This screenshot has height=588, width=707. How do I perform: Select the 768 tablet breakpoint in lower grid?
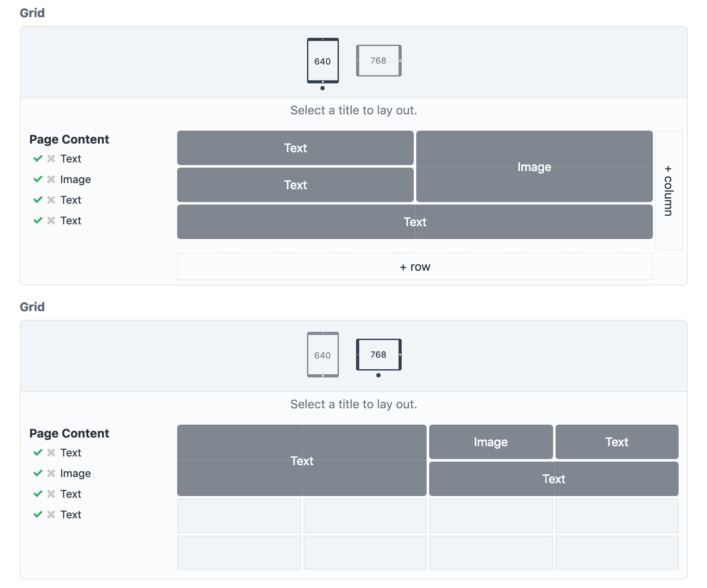point(379,355)
